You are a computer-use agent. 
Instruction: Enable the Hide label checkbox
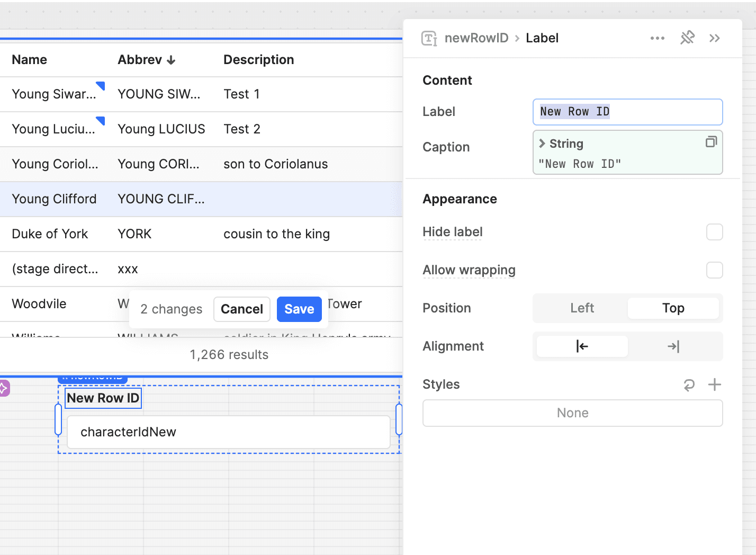pos(714,232)
